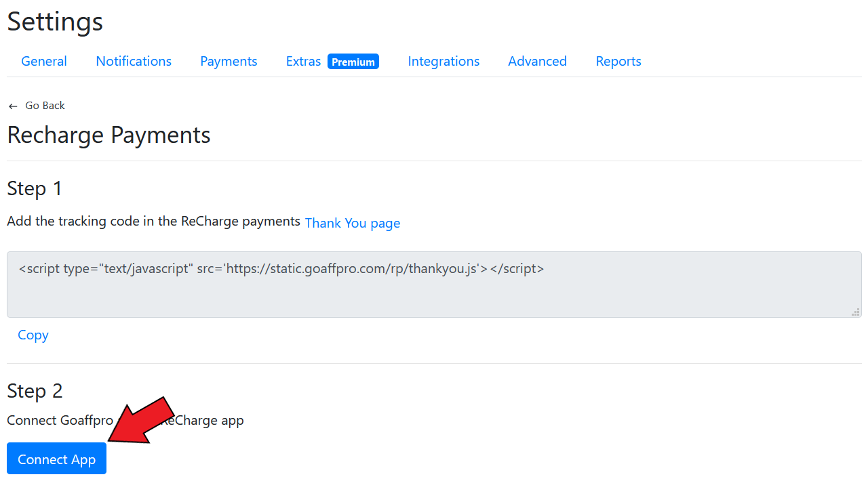Screen dimensions: 868x481
Task: Go to the Extras tab
Action: click(x=303, y=61)
